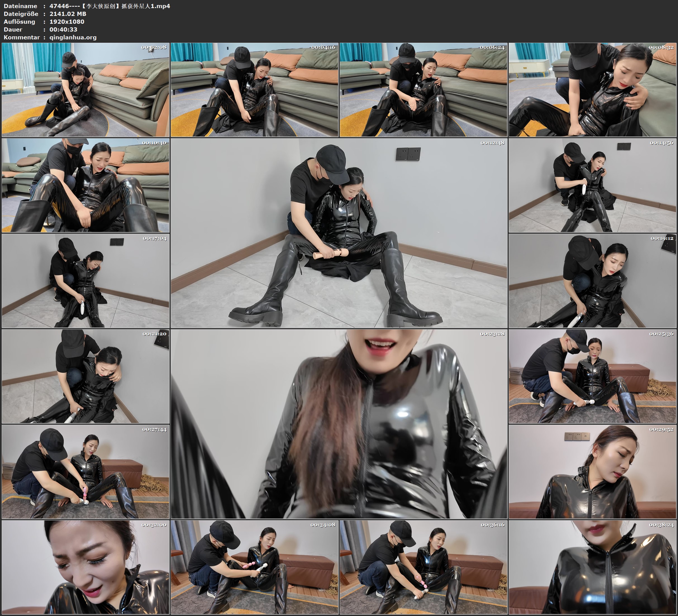Click the 00:08:32 preview frame
678x616 pixels.
pos(592,90)
